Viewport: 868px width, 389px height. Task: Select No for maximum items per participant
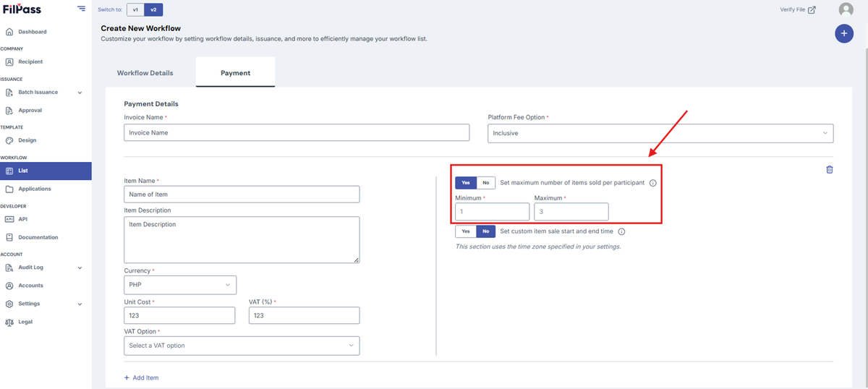tap(486, 183)
